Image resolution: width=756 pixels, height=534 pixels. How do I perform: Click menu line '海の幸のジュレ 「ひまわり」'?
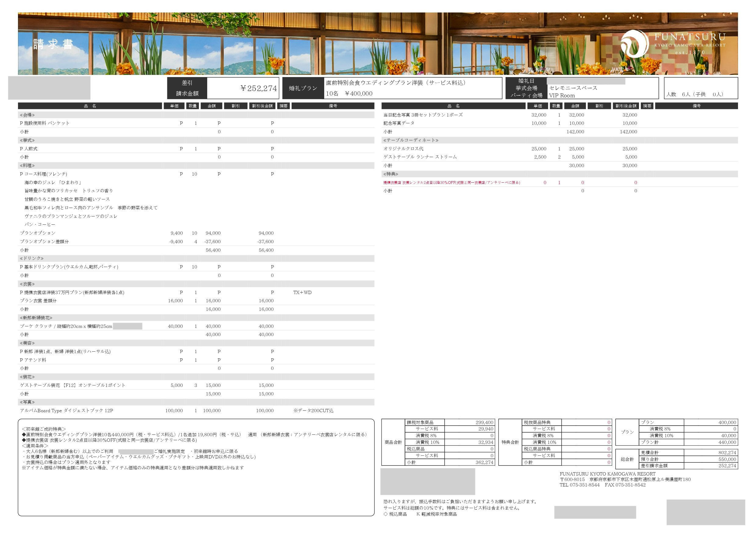tap(53, 182)
